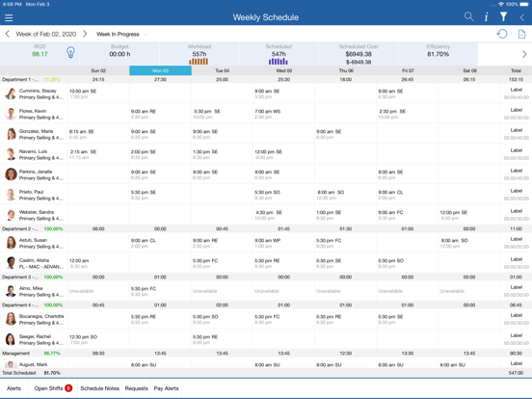Click the Efficiency 81.70% metric
Viewport: 532px width, 399px height.
(x=438, y=54)
